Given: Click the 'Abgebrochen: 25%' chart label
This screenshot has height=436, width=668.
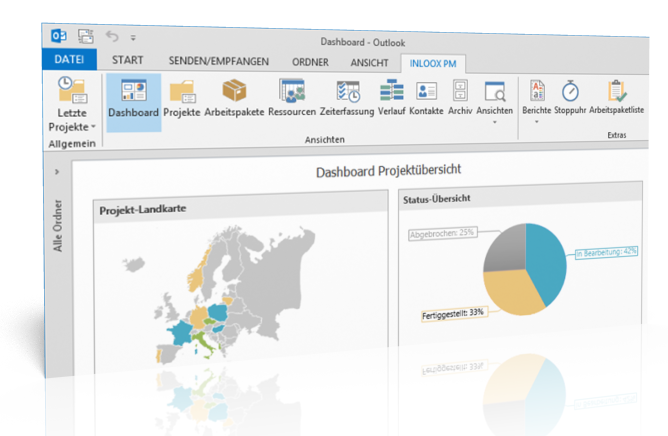Looking at the screenshot, I should pyautogui.click(x=442, y=233).
